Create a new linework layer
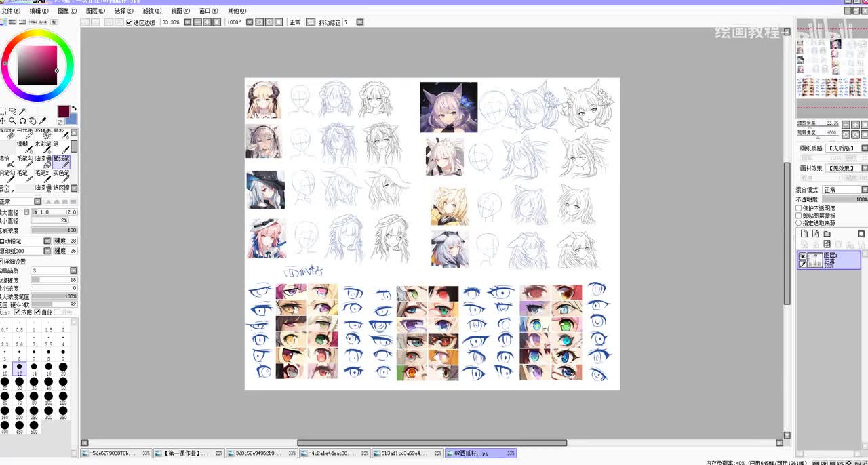The height and width of the screenshot is (465, 868). tap(816, 234)
